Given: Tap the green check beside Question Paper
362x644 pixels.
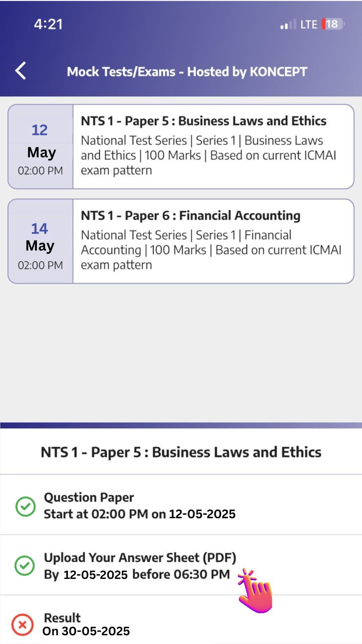Looking at the screenshot, I should pyautogui.click(x=25, y=506).
